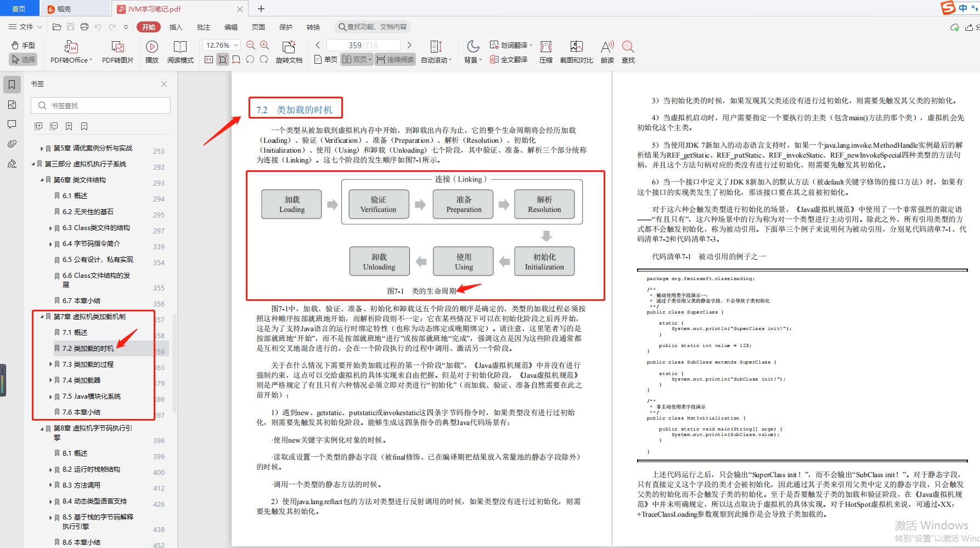Image resolution: width=980 pixels, height=548 pixels.
Task: Collapse all bookmarks icon
Action: (54, 126)
